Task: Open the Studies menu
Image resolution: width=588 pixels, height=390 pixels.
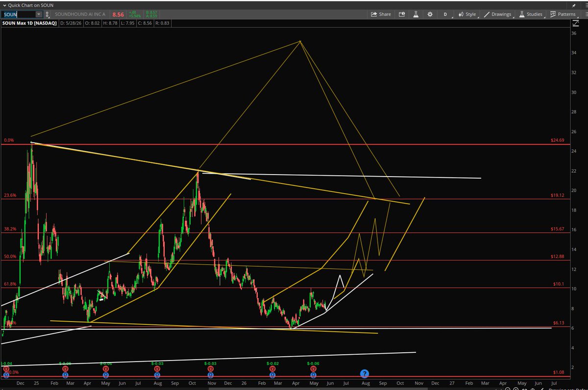Action: click(x=531, y=14)
